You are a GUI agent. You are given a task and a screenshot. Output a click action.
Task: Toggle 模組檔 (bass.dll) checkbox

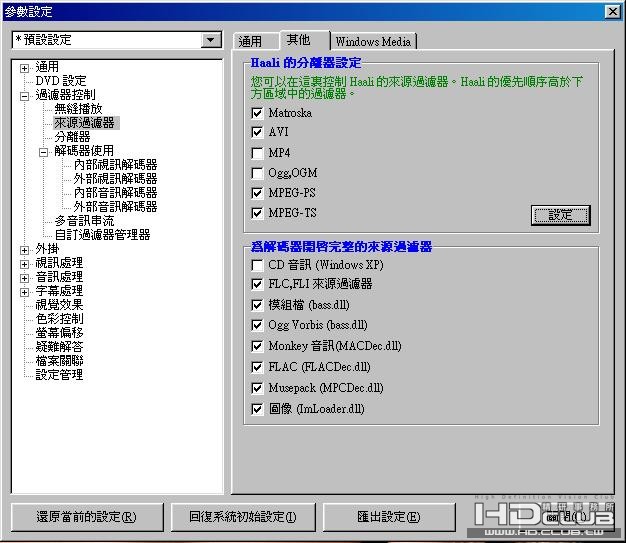[x=257, y=305]
